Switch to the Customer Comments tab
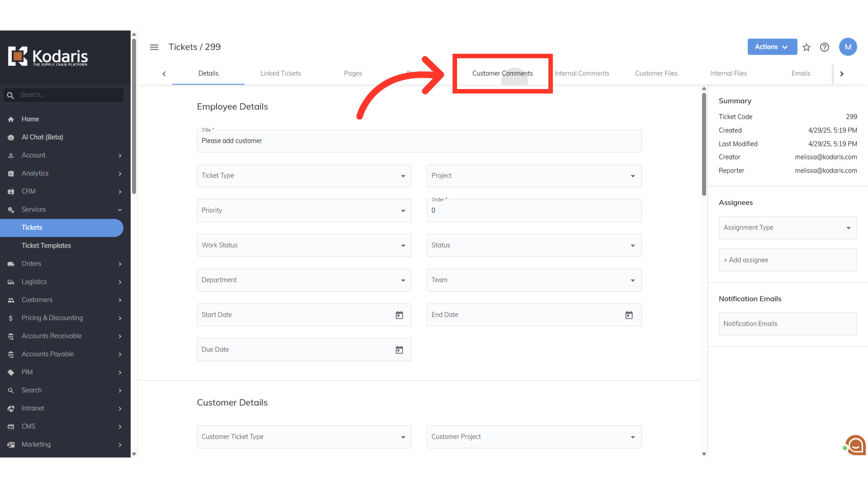The height and width of the screenshot is (488, 868). tap(502, 74)
